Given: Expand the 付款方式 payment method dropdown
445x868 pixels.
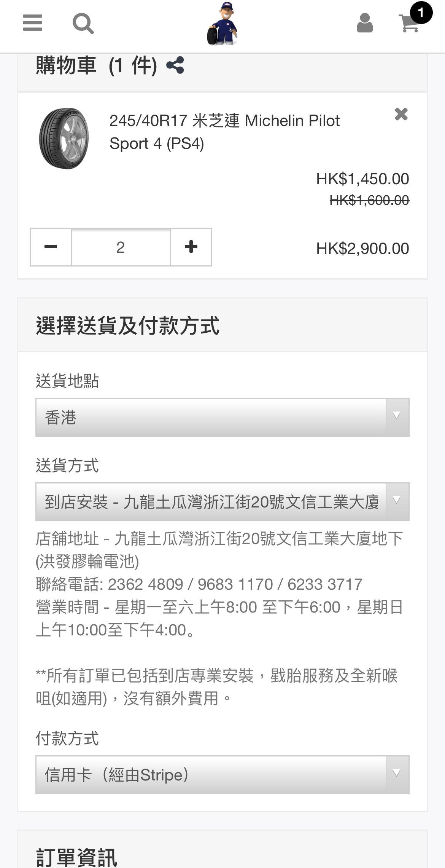Looking at the screenshot, I should [211, 775].
